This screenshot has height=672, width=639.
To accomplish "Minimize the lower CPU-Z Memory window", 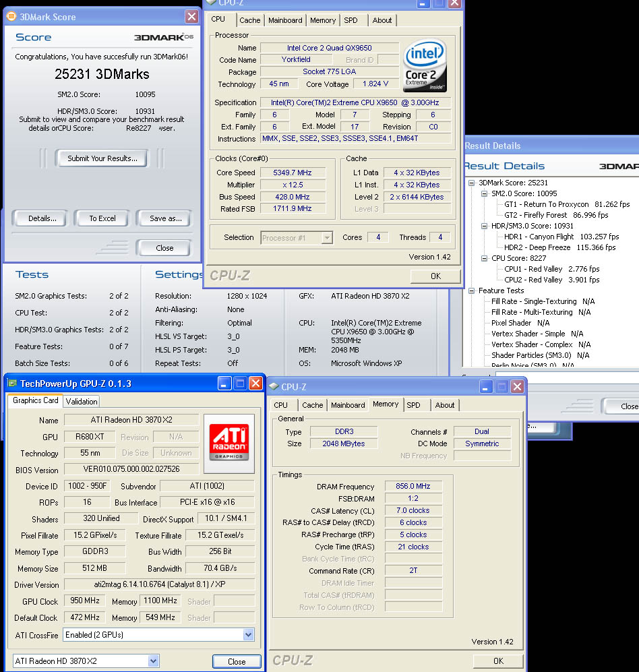I will coord(485,387).
